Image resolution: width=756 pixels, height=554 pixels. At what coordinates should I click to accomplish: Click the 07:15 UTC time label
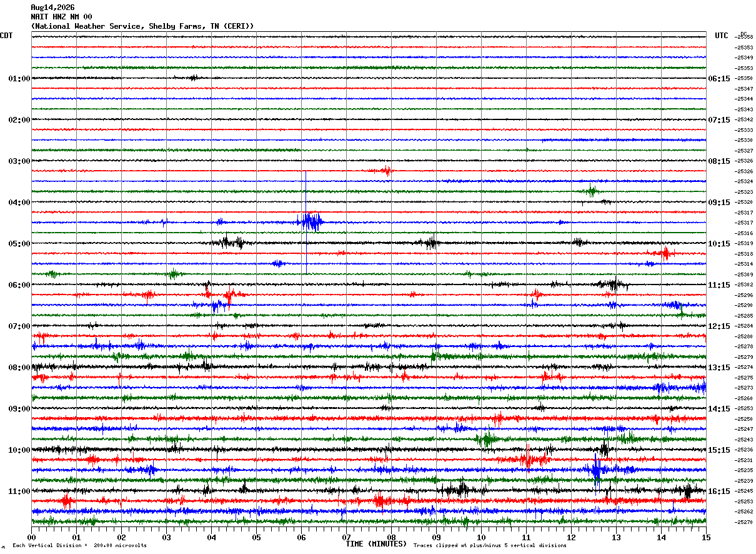tap(719, 120)
